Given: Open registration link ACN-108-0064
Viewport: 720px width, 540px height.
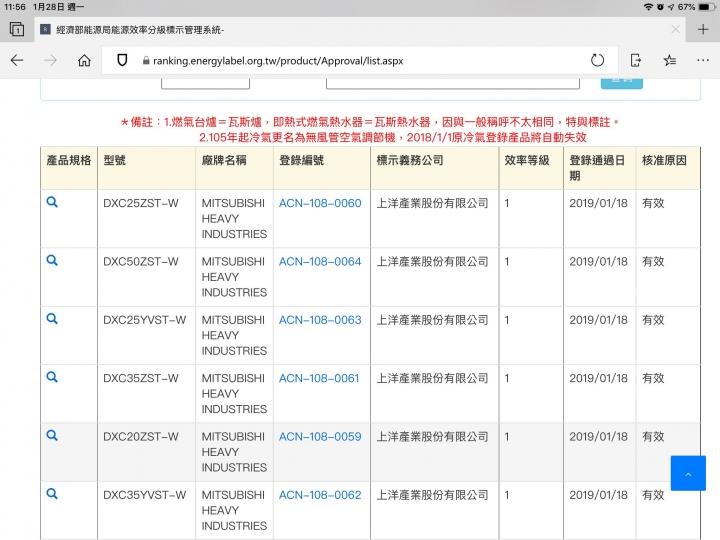Looking at the screenshot, I should [x=320, y=261].
